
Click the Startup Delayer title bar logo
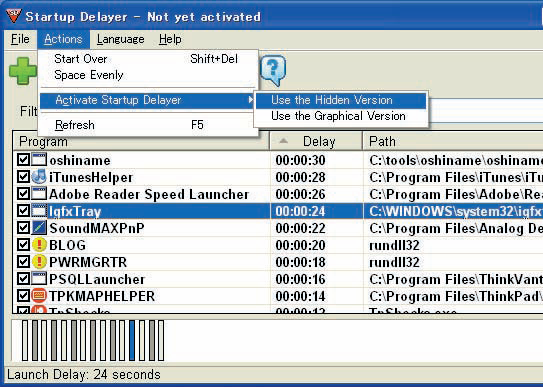click(x=14, y=16)
